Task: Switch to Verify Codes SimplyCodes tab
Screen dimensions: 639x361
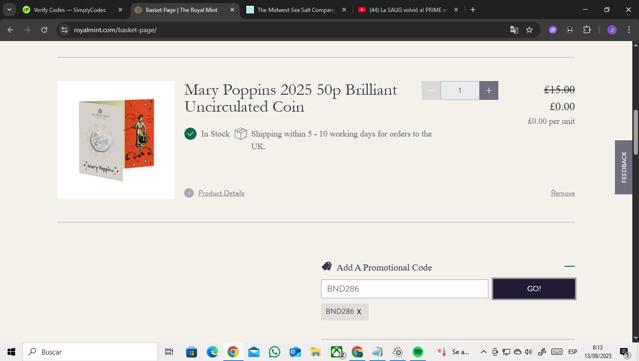Action: coord(69,10)
